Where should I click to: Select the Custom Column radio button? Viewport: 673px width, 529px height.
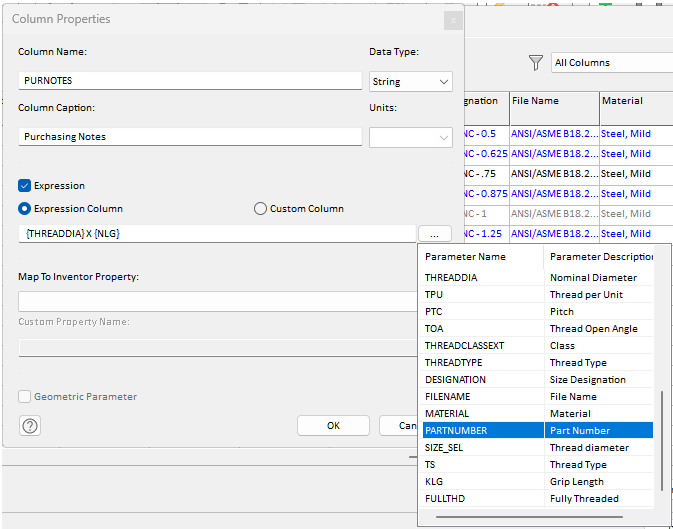(260, 209)
